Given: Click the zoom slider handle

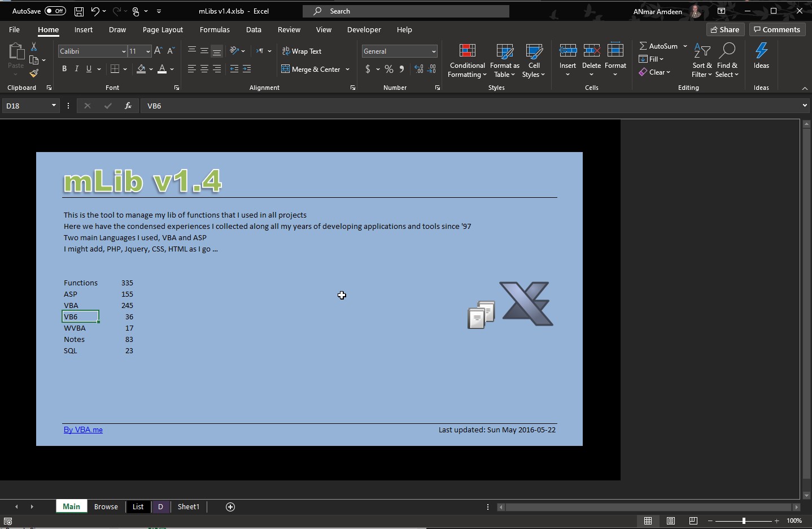Looking at the screenshot, I should 744,521.
